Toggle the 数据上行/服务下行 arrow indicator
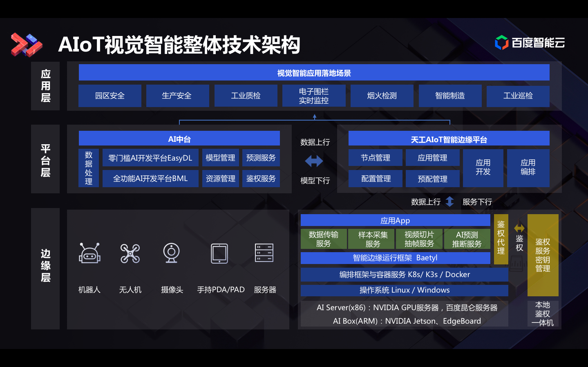The height and width of the screenshot is (367, 588). [449, 201]
